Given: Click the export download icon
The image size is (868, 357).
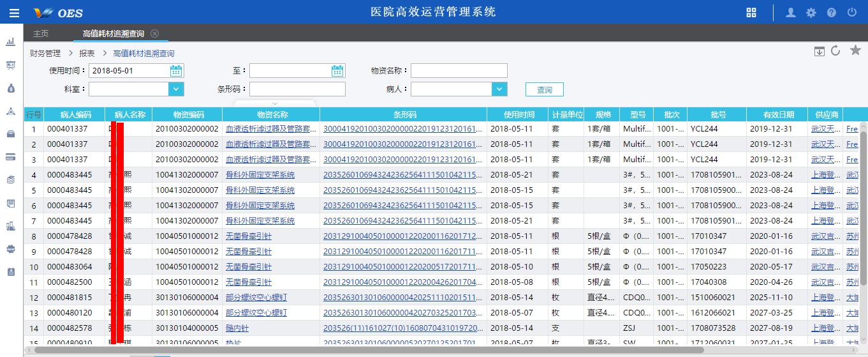Looking at the screenshot, I should coord(820,52).
